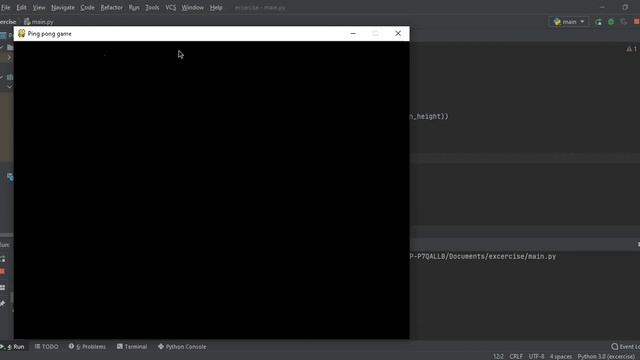The height and width of the screenshot is (360, 640).
Task: Open the TODO tool window tab
Action: coord(47,347)
